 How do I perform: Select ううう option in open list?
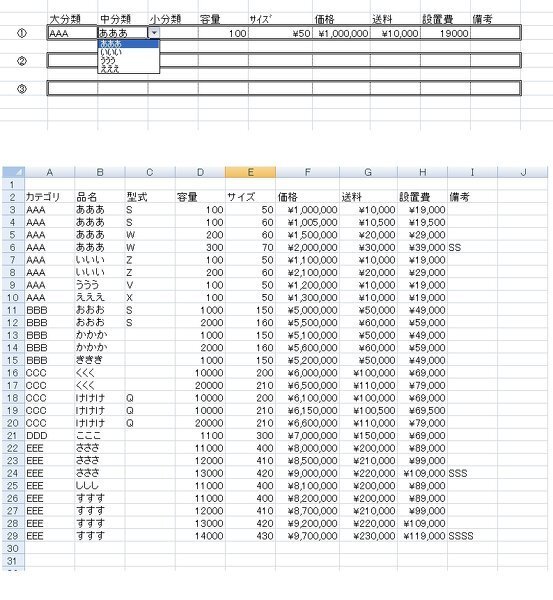tap(128, 60)
